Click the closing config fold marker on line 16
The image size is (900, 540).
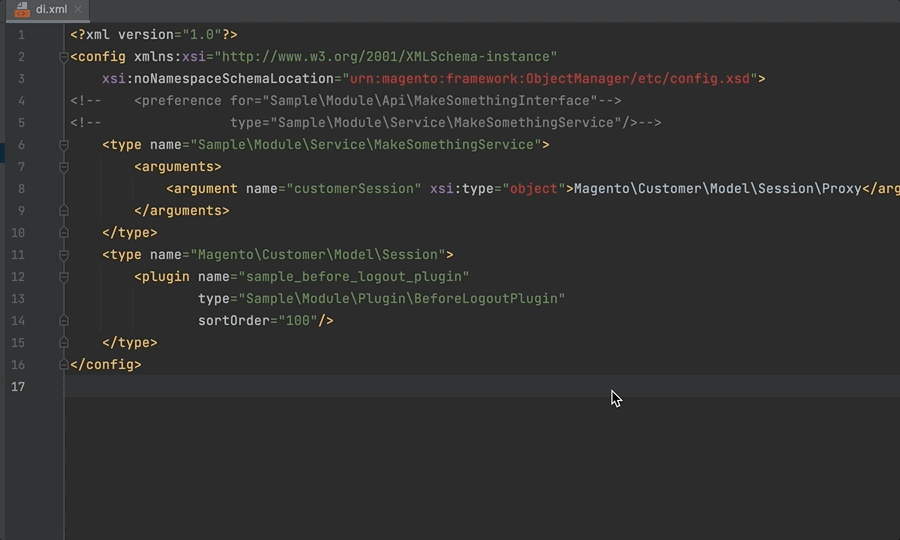click(64, 364)
